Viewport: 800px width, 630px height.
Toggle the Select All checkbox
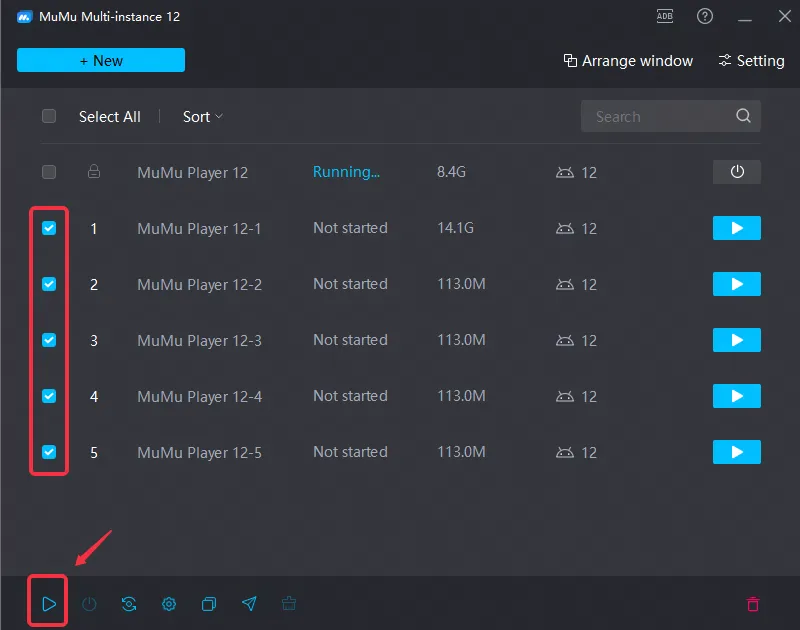49,116
